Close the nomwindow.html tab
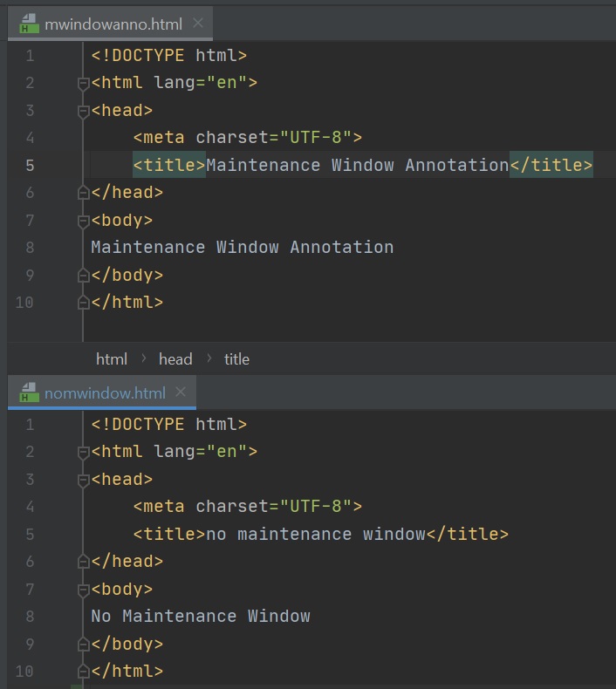 tap(181, 392)
